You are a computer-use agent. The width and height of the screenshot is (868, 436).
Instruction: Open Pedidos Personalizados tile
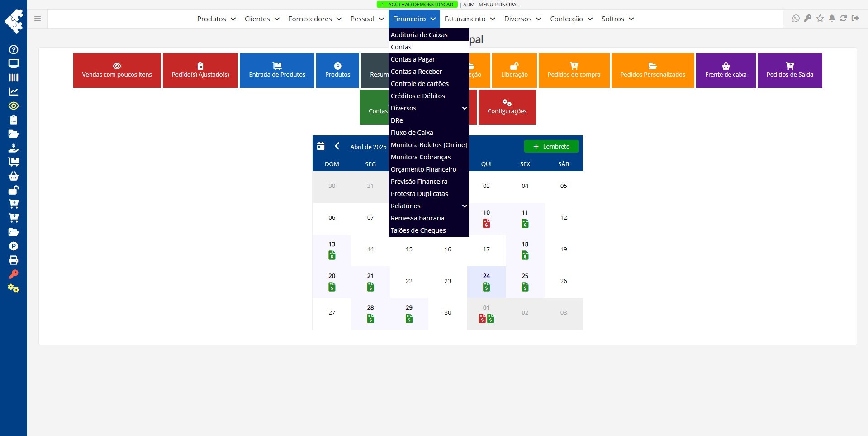653,70
